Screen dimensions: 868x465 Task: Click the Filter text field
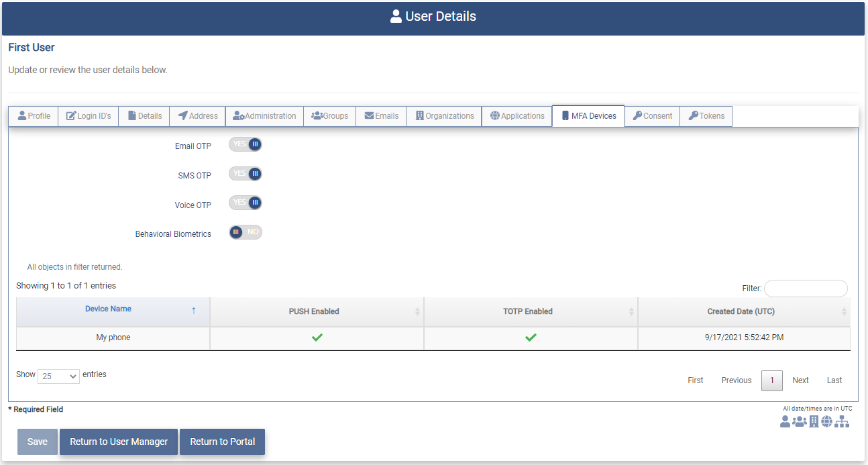click(x=806, y=289)
